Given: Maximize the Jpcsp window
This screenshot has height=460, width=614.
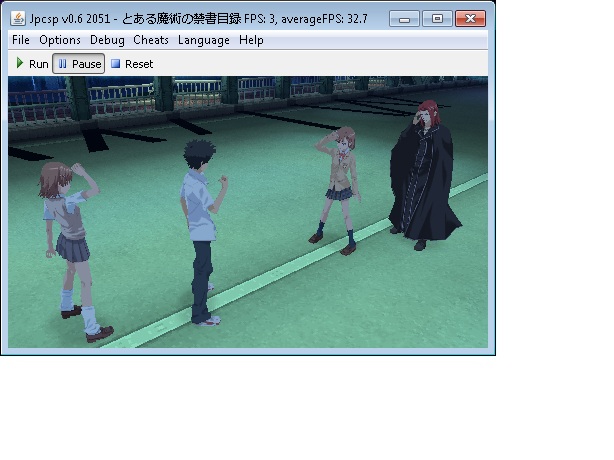Looking at the screenshot, I should pos(437,19).
